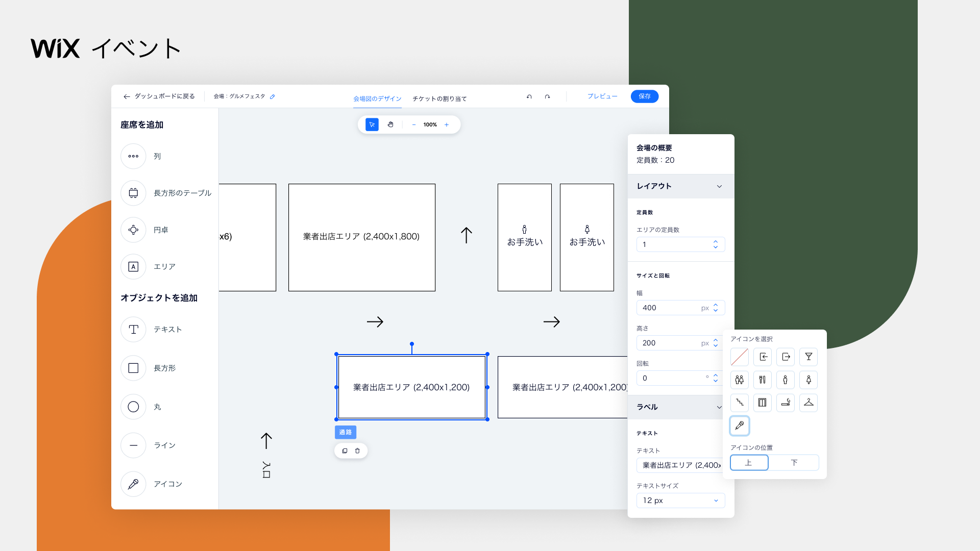The image size is (980, 551).
Task: Choose the smoking area icon
Action: 786,403
